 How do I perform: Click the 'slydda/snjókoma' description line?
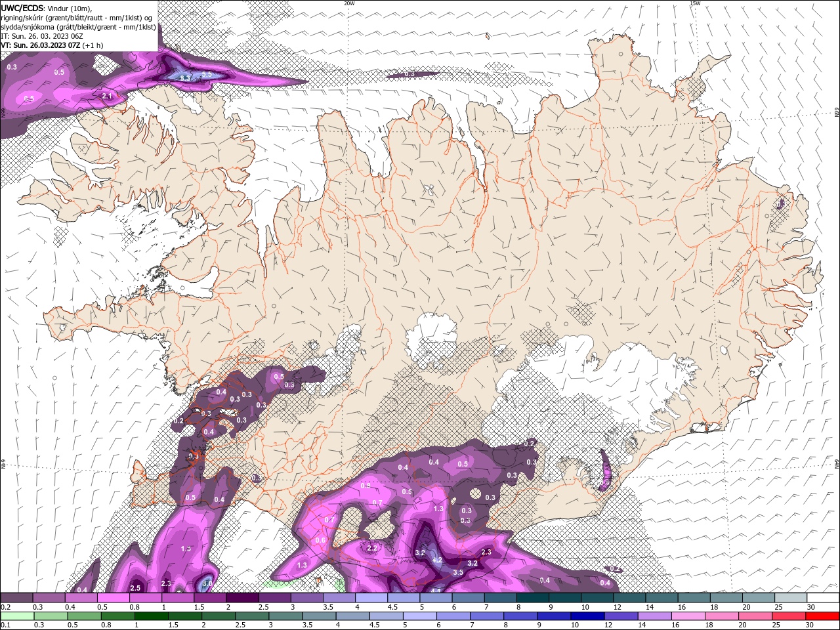79,27
